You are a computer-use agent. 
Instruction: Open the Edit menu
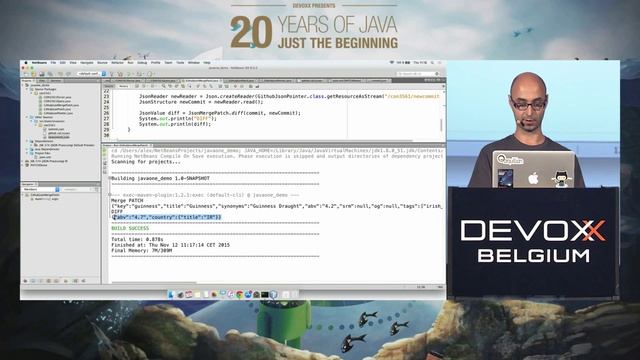tap(62, 62)
